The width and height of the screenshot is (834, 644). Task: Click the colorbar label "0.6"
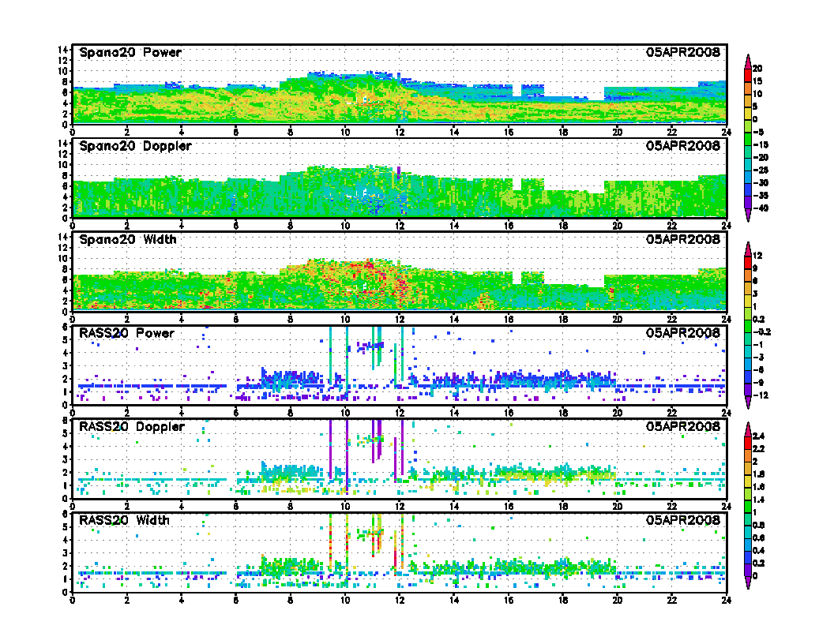[x=758, y=537]
